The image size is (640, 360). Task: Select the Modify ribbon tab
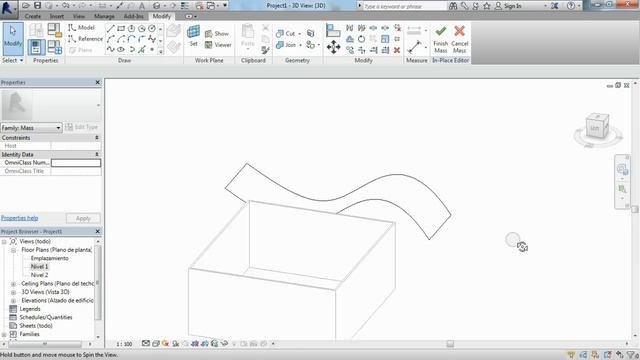pos(162,16)
